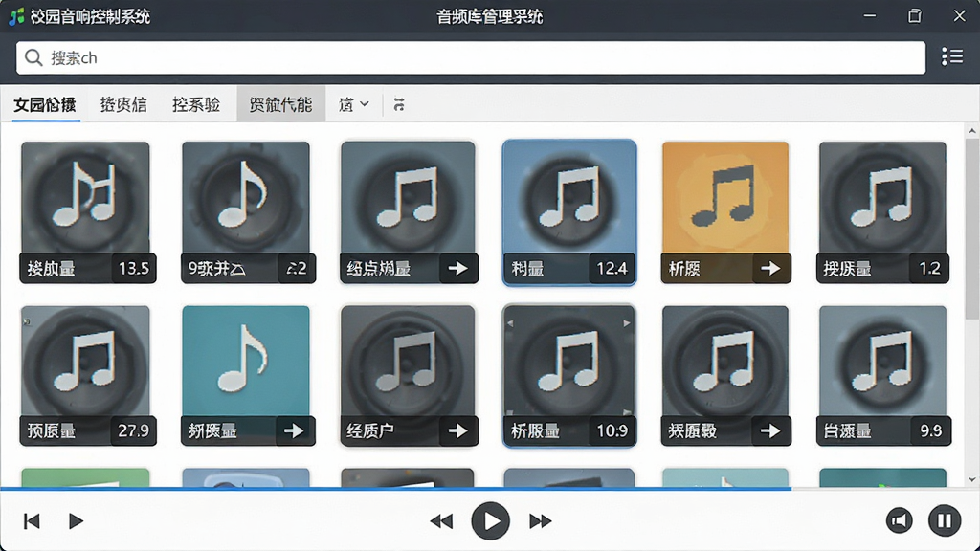Select the highlighted 资舳代能 tab
The width and height of the screenshot is (980, 551).
[280, 104]
